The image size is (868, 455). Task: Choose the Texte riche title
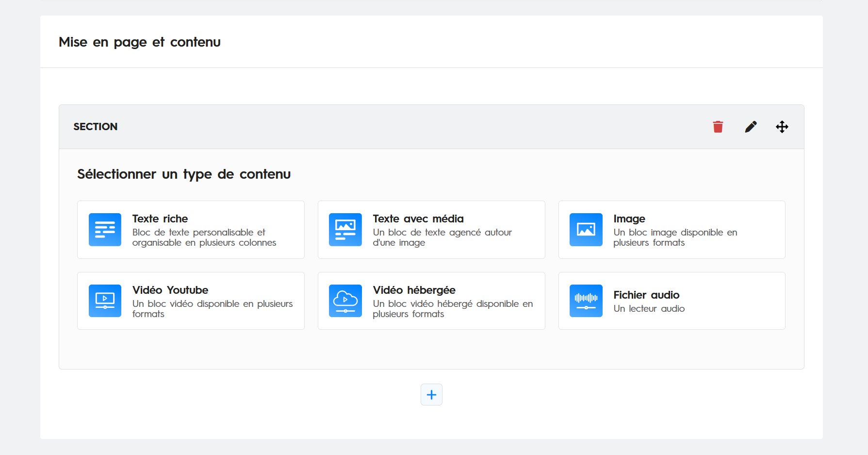[x=160, y=219]
